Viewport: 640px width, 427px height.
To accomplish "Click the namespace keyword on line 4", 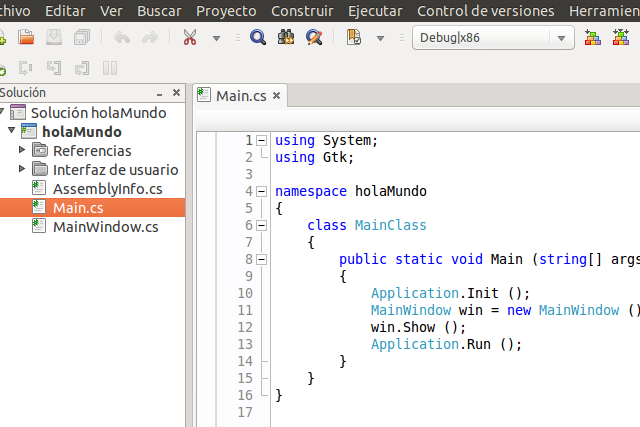I will click(311, 191).
